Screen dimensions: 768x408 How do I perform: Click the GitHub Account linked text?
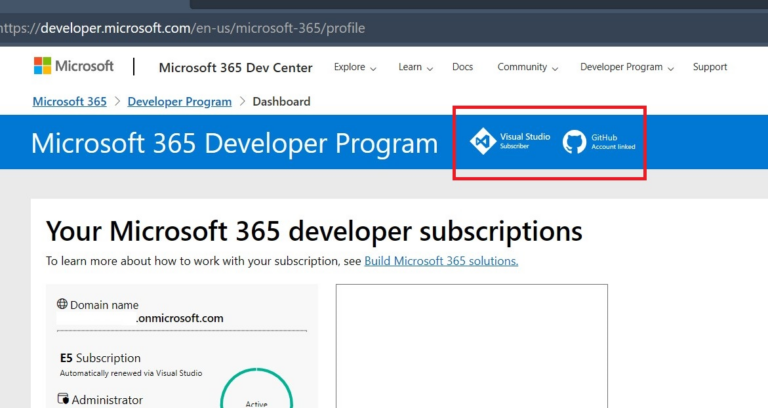(613, 142)
